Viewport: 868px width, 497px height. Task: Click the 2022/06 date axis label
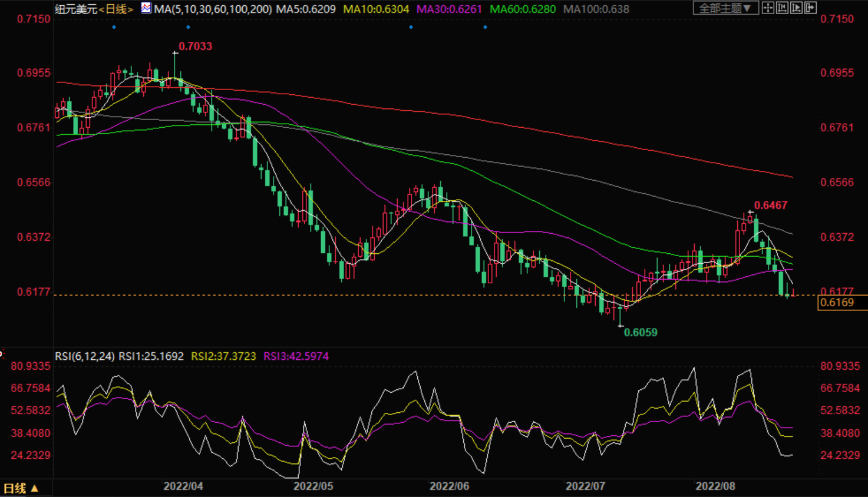pyautogui.click(x=449, y=486)
